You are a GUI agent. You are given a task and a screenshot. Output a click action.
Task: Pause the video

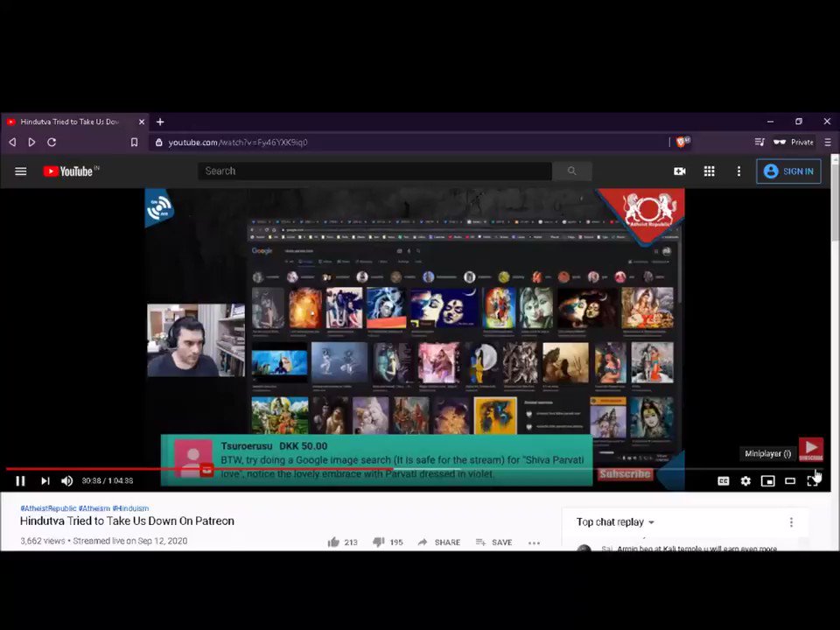click(x=20, y=481)
